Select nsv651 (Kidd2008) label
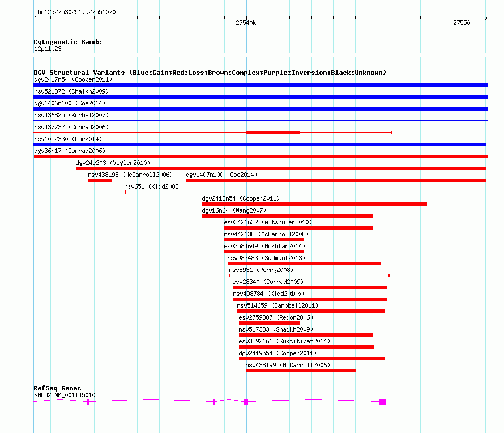The width and height of the screenshot is (504, 433). point(153,186)
